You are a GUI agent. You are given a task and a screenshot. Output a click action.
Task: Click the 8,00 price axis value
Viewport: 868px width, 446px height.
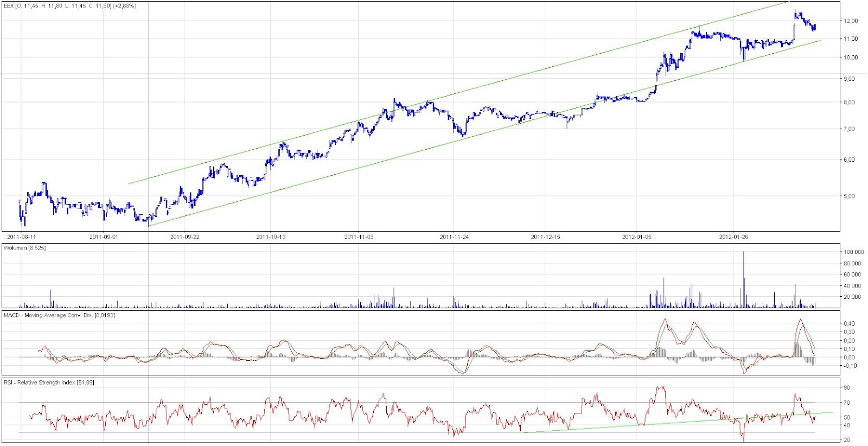tap(849, 103)
